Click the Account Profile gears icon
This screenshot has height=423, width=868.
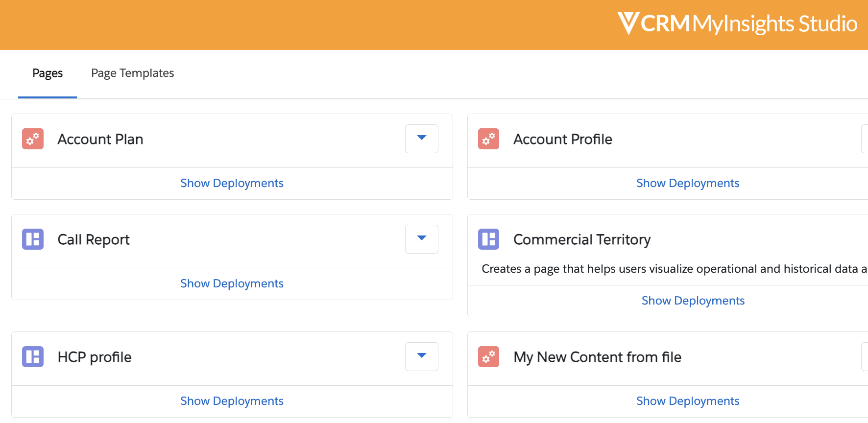pyautogui.click(x=488, y=139)
